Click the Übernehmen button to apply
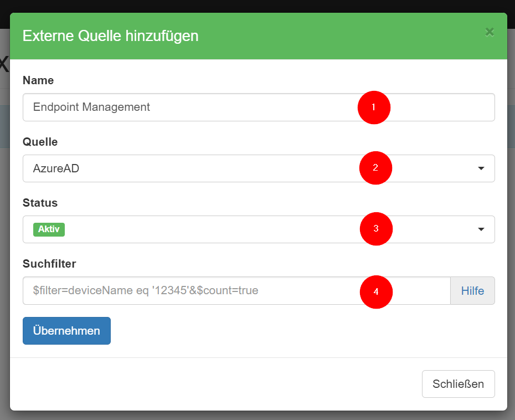Screen dimensions: 515x420 [66, 330]
